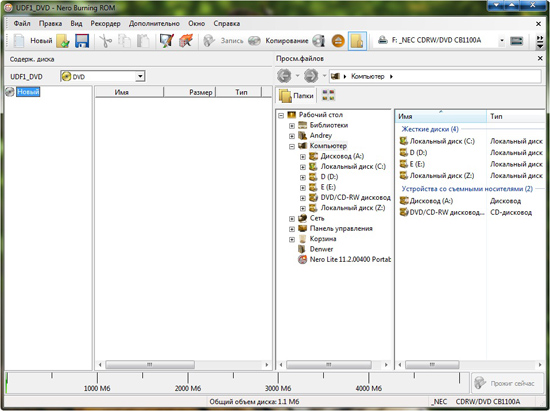Open the Дополнительно menu
This screenshot has width=550, height=411.
154,23
